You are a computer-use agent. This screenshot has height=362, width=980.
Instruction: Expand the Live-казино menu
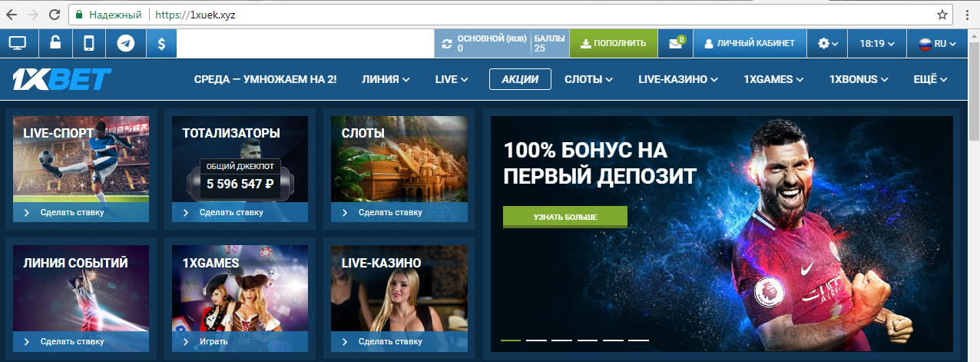678,79
